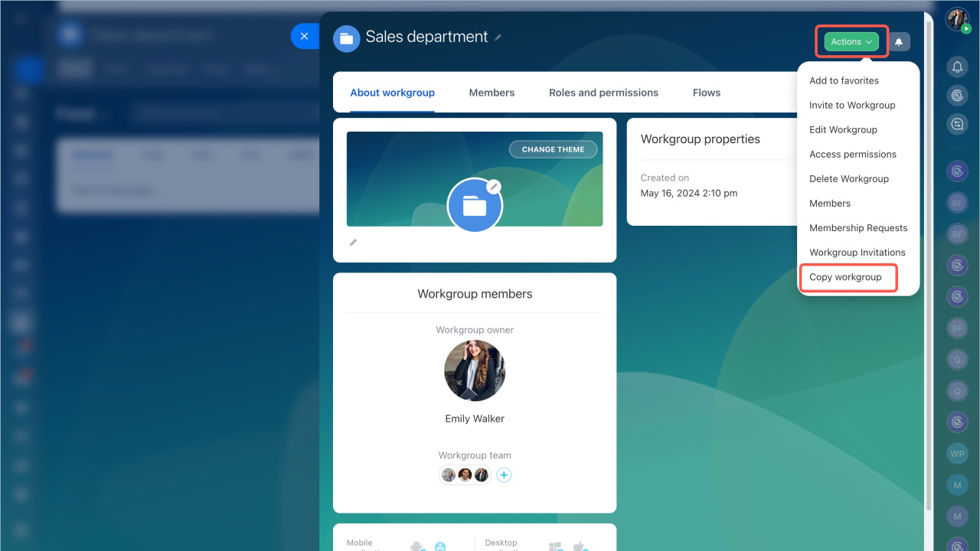This screenshot has height=551, width=980.
Task: Switch to the About workgroup tab
Action: click(x=392, y=93)
